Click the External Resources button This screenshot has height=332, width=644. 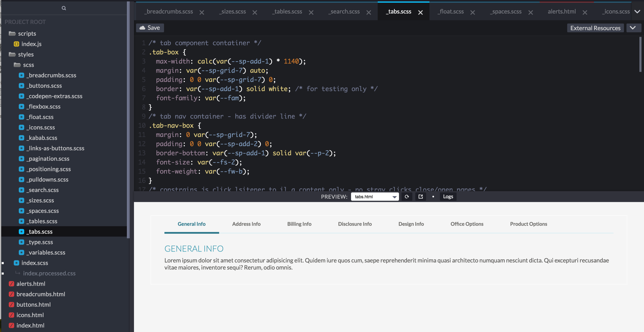coord(595,28)
